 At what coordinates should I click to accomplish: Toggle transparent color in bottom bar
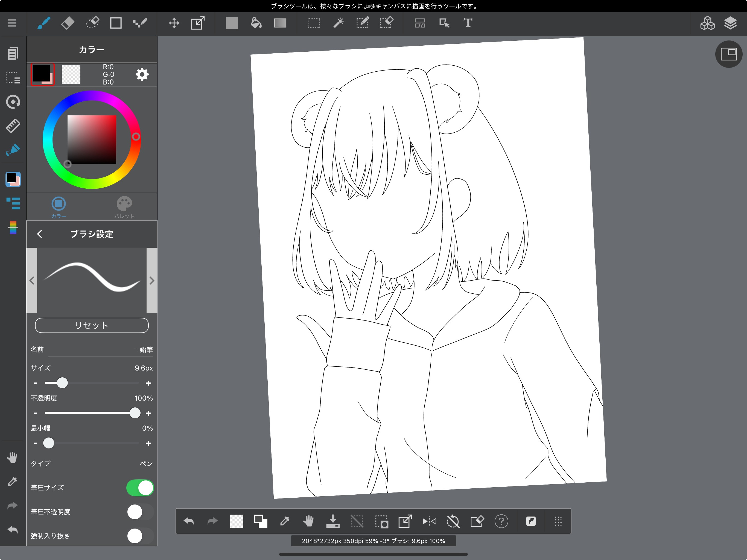click(x=237, y=521)
